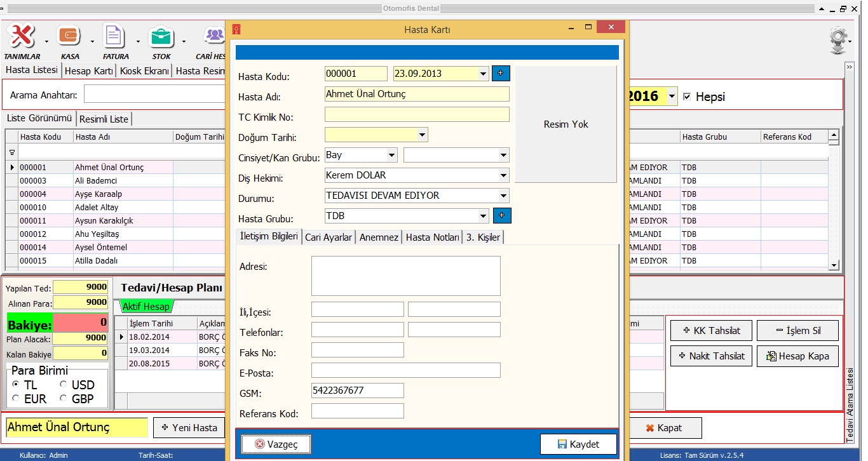868x461 pixels.
Task: Open the Cinsiyet dropdown showing Bay
Action: pyautogui.click(x=391, y=155)
